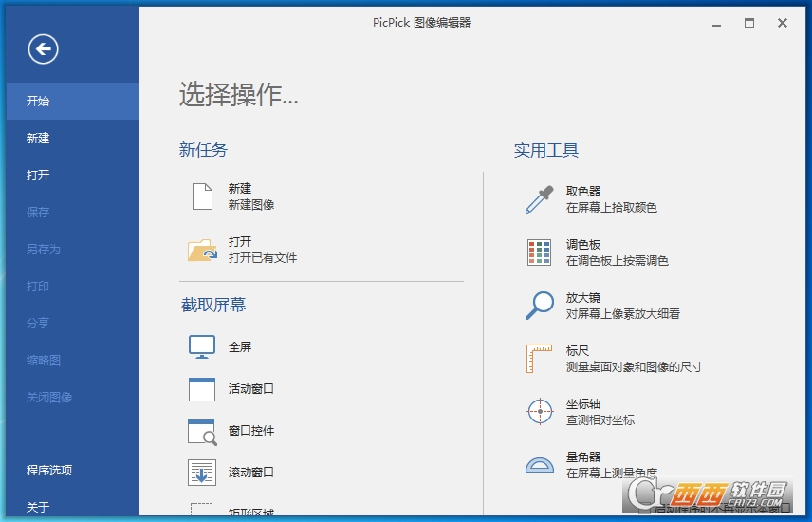This screenshot has width=812, height=522.
Task: Select 打开 in the left sidebar
Action: [73, 176]
